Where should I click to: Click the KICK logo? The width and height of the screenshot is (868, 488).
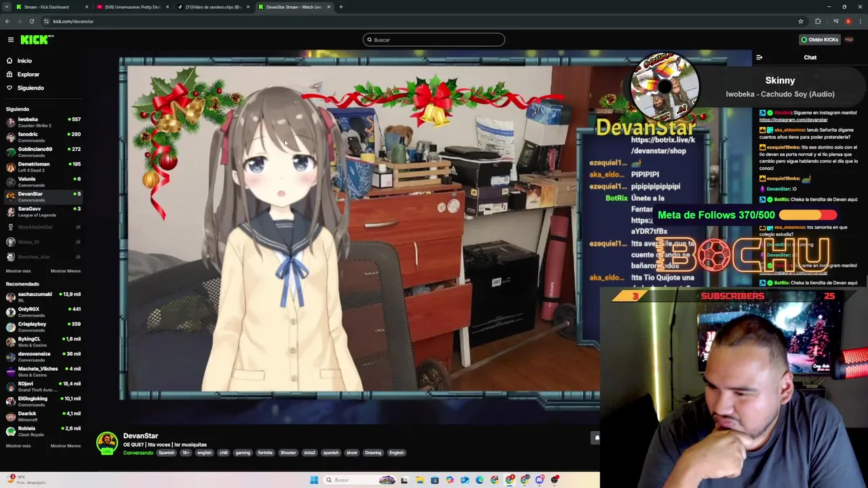pyautogui.click(x=37, y=39)
